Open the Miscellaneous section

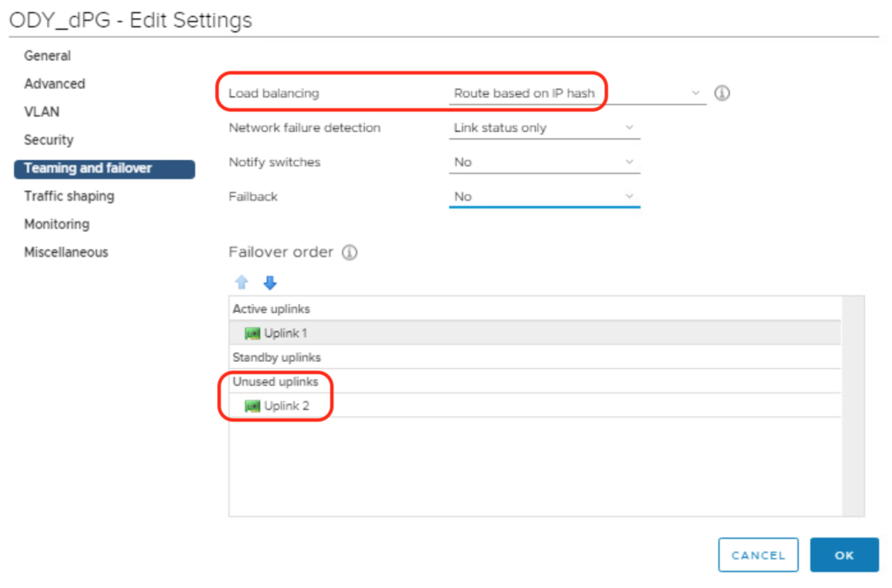pos(66,252)
